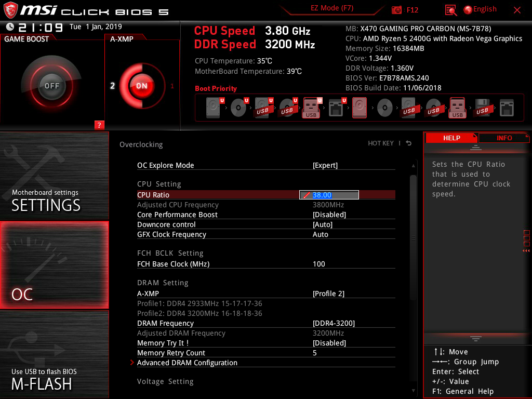Click the bottom handle of the help panel
Screen dimensions: 532x399
pos(475,338)
